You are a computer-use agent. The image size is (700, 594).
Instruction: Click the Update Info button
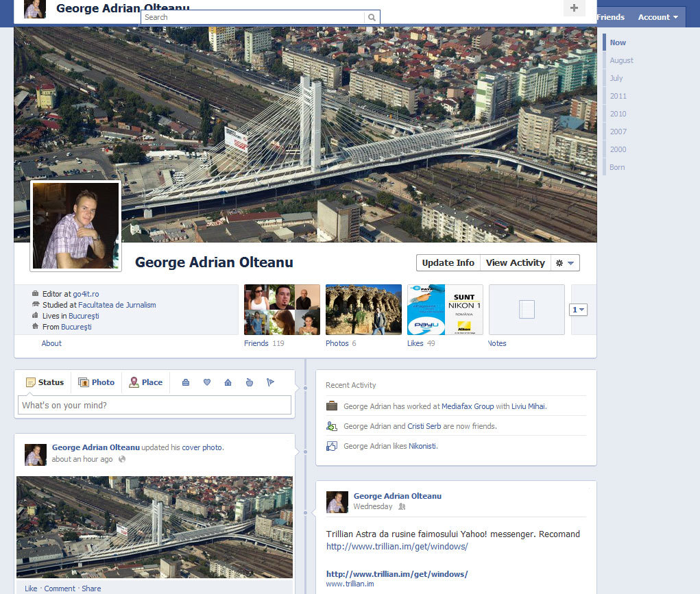click(x=448, y=263)
